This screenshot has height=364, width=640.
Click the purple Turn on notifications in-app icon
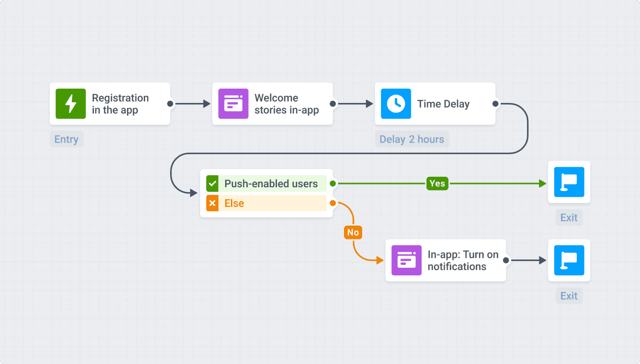406,260
